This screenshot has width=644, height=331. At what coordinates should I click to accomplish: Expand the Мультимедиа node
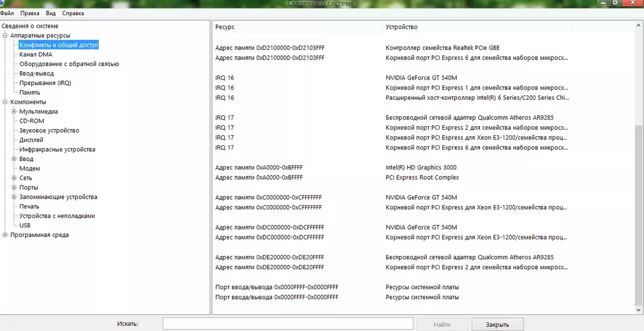pyautogui.click(x=14, y=111)
